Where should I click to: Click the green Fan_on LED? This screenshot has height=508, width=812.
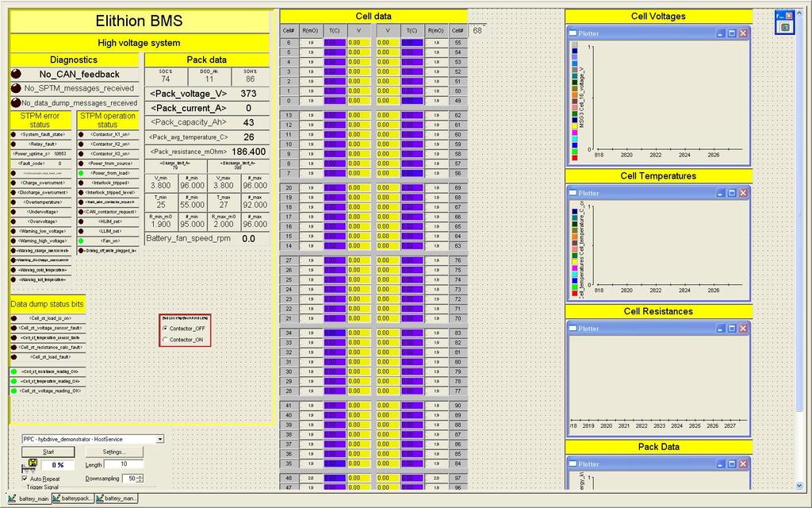tap(81, 241)
